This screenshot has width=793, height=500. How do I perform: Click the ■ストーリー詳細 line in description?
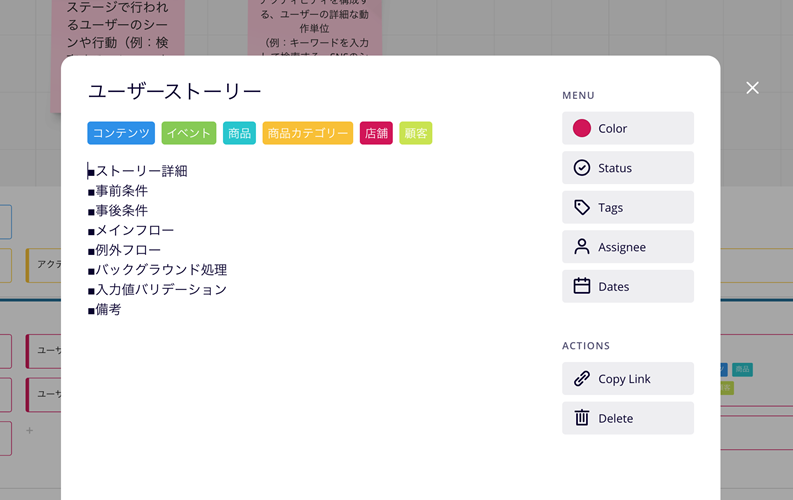[x=138, y=171]
